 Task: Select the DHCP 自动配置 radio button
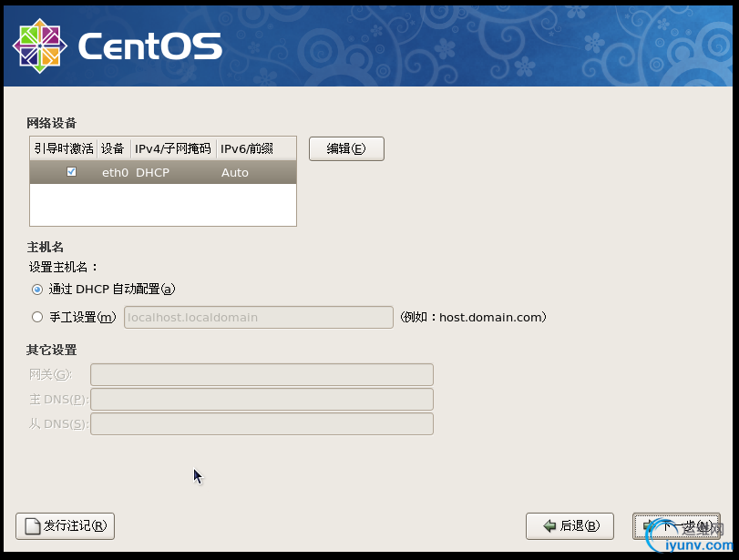click(x=37, y=290)
